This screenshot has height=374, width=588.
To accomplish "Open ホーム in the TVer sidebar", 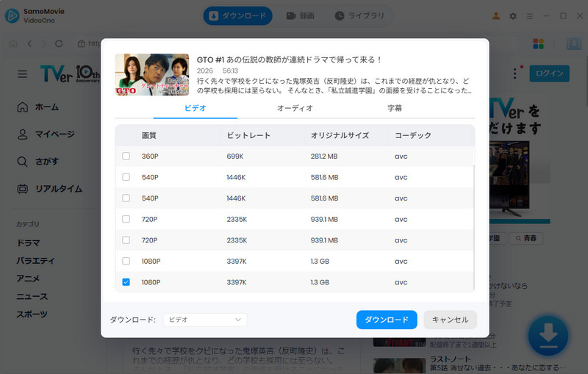I will 38,107.
